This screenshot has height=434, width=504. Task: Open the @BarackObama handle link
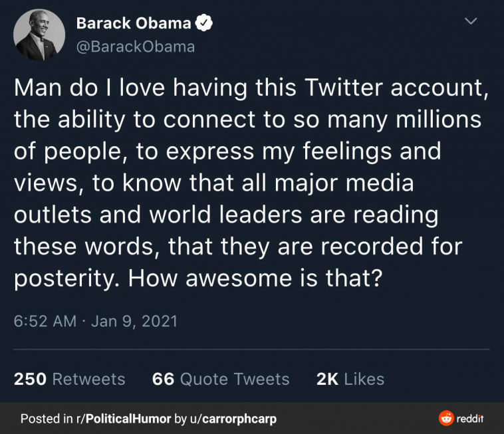point(136,47)
